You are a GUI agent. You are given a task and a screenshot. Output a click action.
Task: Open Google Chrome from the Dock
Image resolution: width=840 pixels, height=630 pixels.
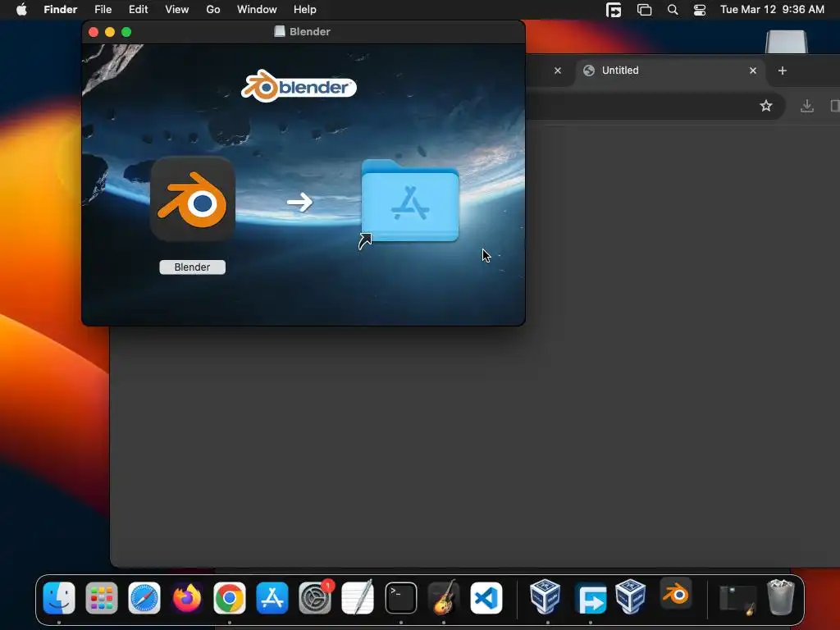tap(230, 598)
